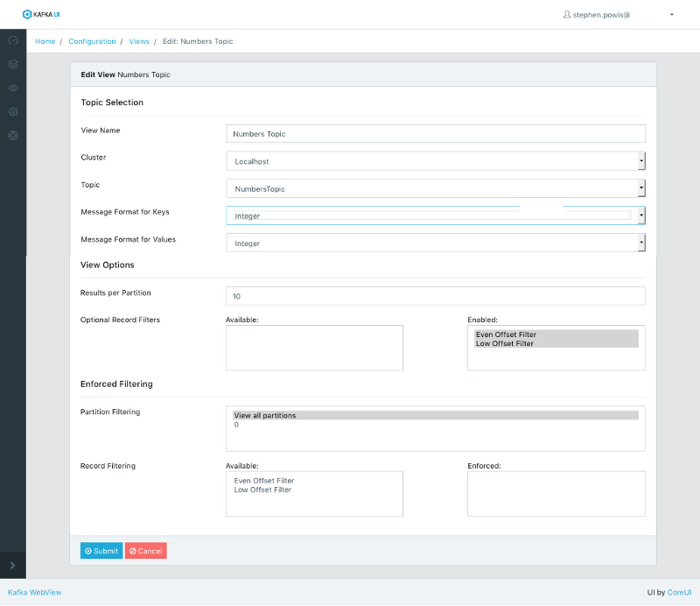700x606 pixels.
Task: Click the Results per Partition field
Action: click(435, 296)
